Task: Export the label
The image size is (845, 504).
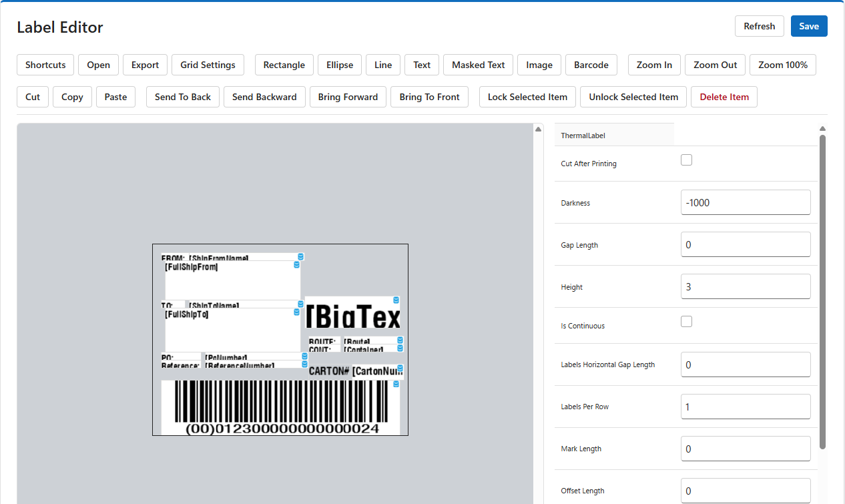Action: (145, 65)
